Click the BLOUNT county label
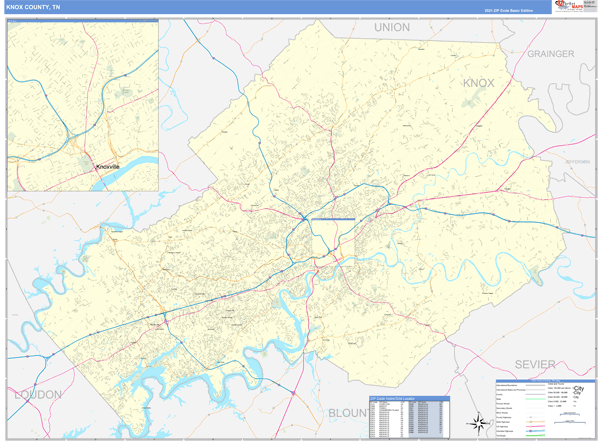Viewport: 600px width, 441px height. pos(349,413)
